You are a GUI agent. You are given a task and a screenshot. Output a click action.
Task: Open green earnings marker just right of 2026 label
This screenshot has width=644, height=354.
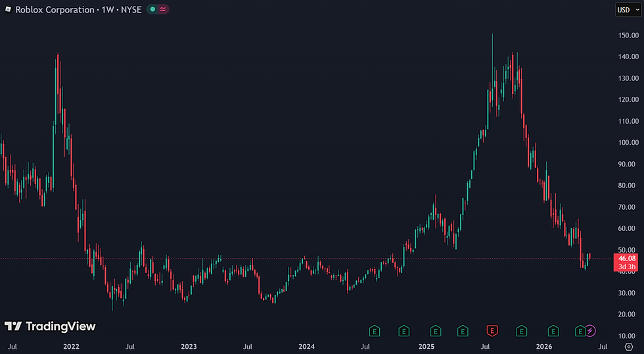tap(553, 330)
